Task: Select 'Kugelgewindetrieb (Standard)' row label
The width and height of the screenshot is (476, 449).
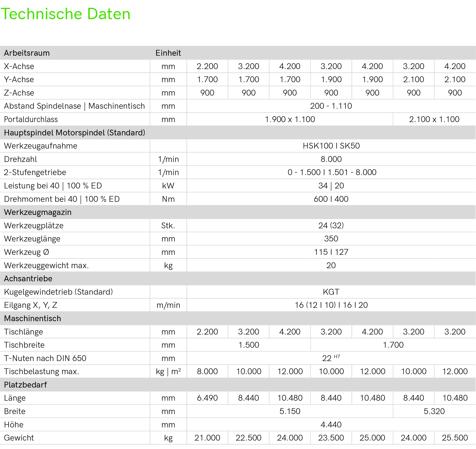Action: [x=59, y=292]
